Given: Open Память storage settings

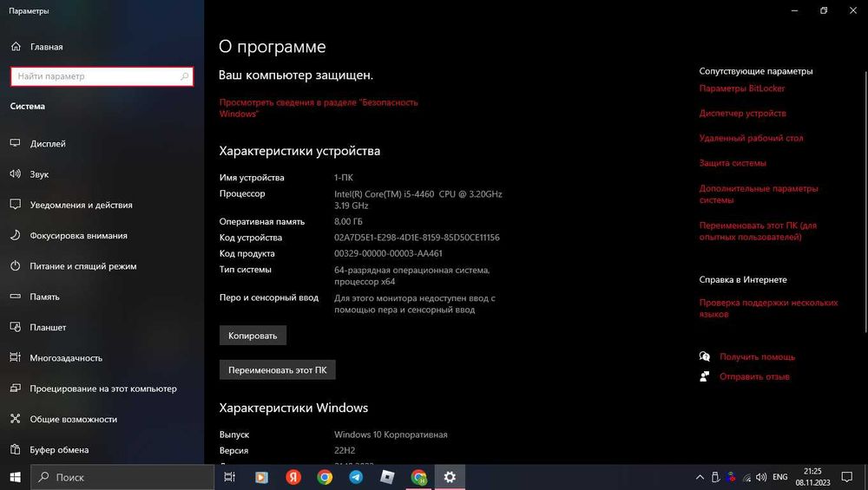Looking at the screenshot, I should (x=35, y=297).
